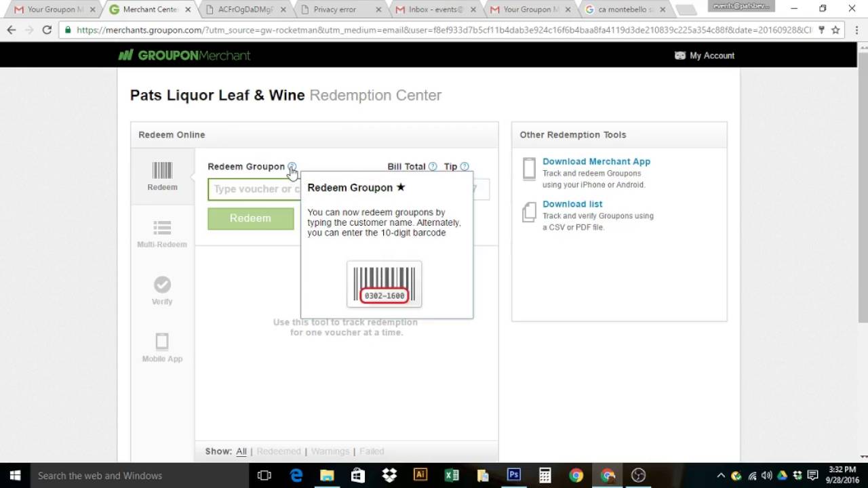Click the Tip help icon
Screen dimensions: 868x488
coord(465,167)
